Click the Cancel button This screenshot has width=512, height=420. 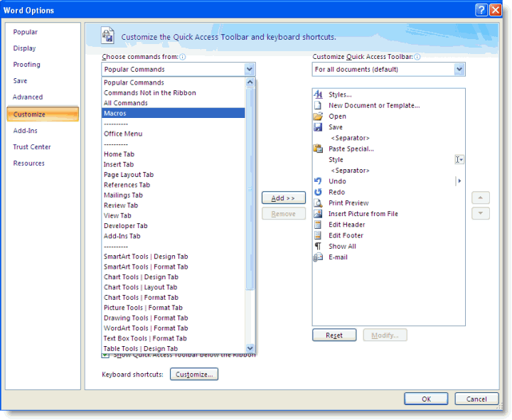(x=476, y=399)
